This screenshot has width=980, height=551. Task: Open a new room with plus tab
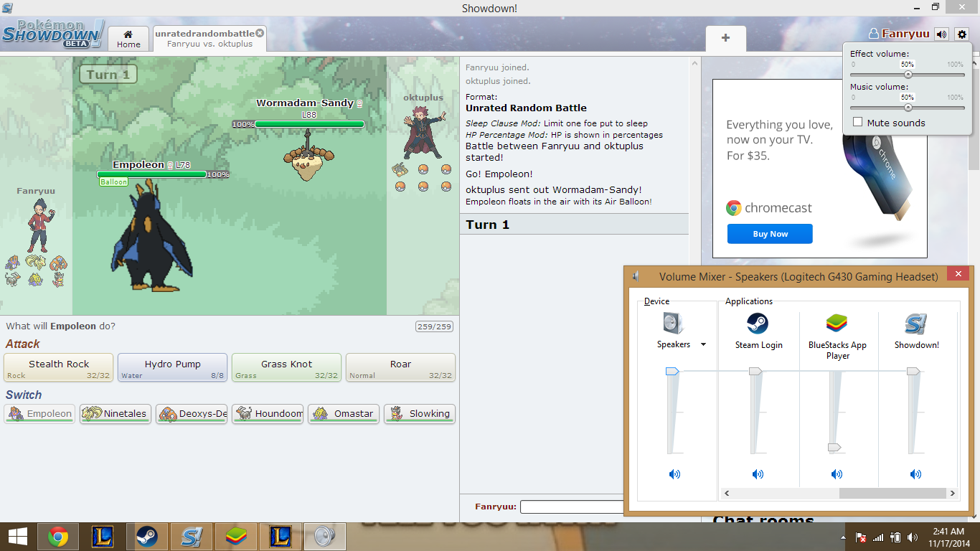(725, 38)
